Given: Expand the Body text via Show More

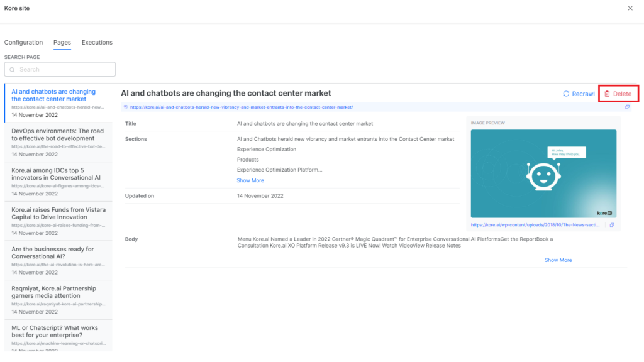Looking at the screenshot, I should [558, 260].
